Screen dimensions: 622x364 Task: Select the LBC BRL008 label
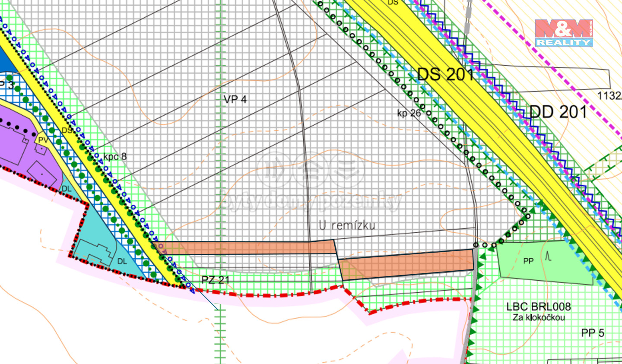539,307
